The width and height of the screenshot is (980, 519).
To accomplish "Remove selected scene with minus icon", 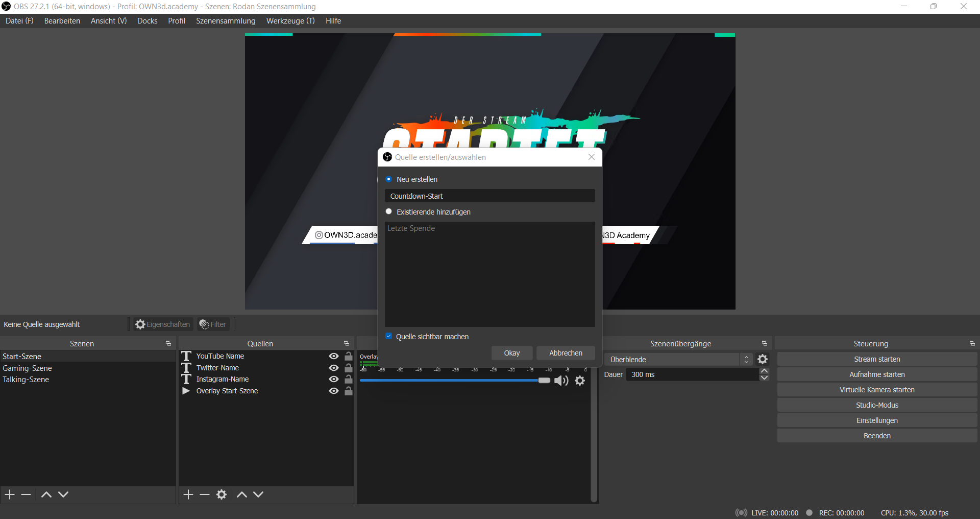I will (x=26, y=494).
